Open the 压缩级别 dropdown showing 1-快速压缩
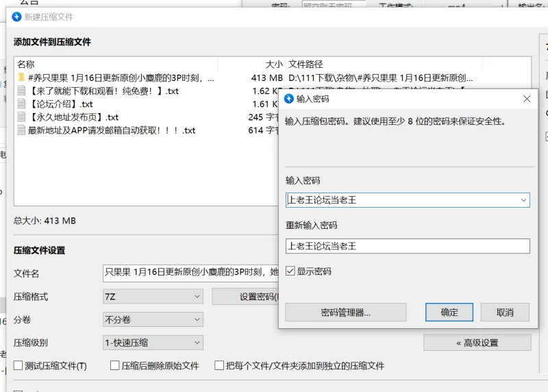Screen dimensions: 548x392 (152, 343)
